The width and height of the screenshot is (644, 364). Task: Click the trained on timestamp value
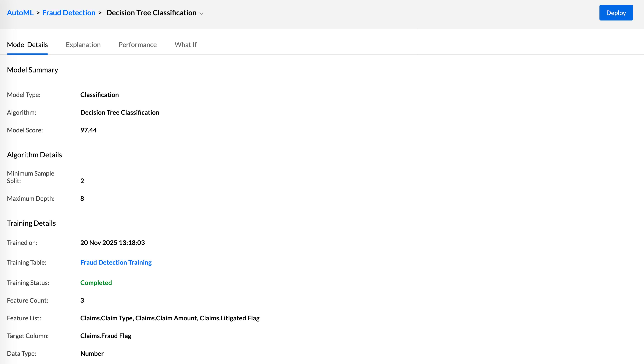pyautogui.click(x=113, y=243)
